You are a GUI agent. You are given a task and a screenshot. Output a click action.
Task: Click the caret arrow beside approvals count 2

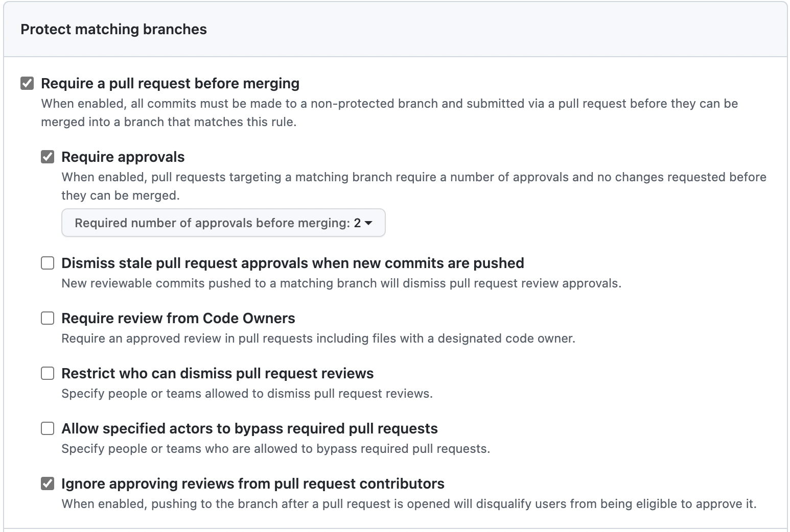point(368,223)
